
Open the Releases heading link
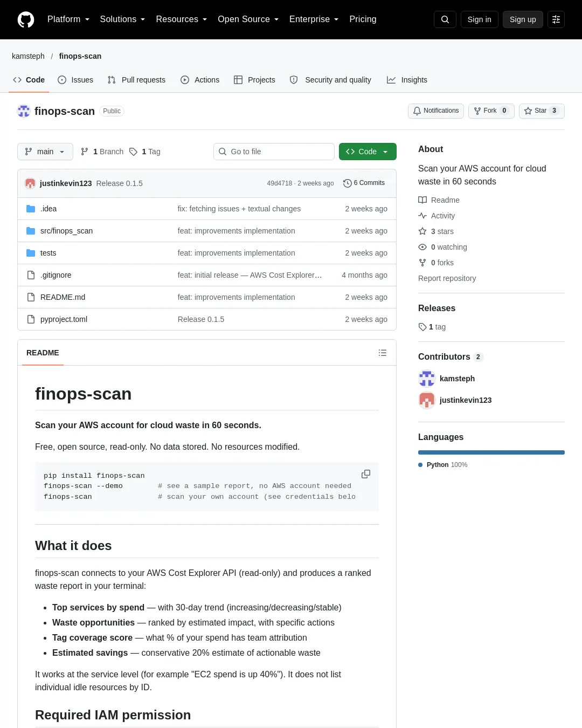[x=436, y=308]
